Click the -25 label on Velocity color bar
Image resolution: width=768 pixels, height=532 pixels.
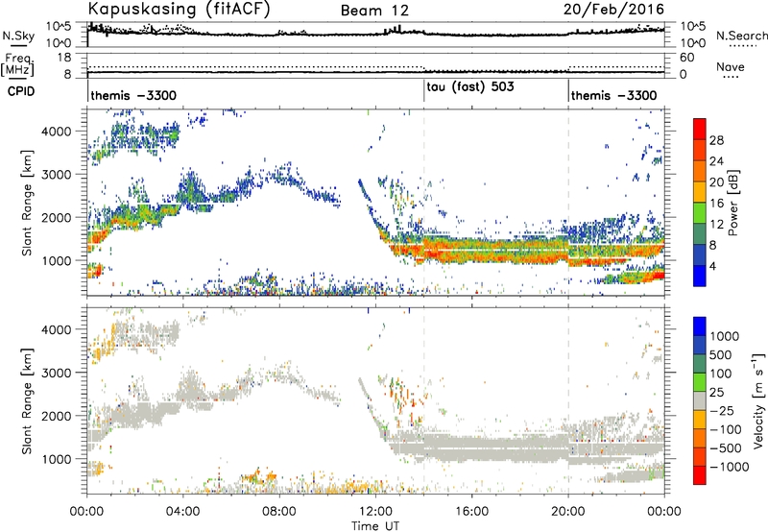tap(722, 411)
